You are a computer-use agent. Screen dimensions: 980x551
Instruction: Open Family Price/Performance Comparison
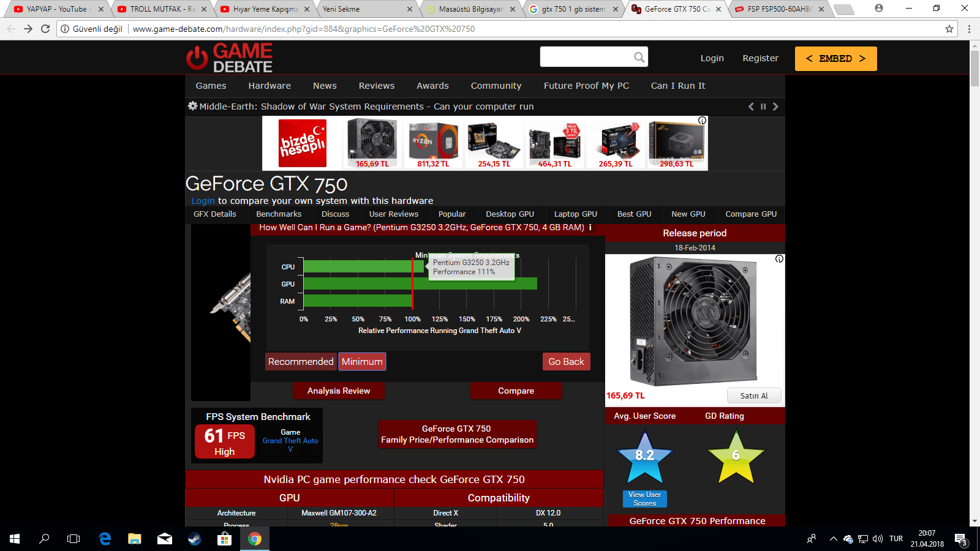pyautogui.click(x=457, y=434)
